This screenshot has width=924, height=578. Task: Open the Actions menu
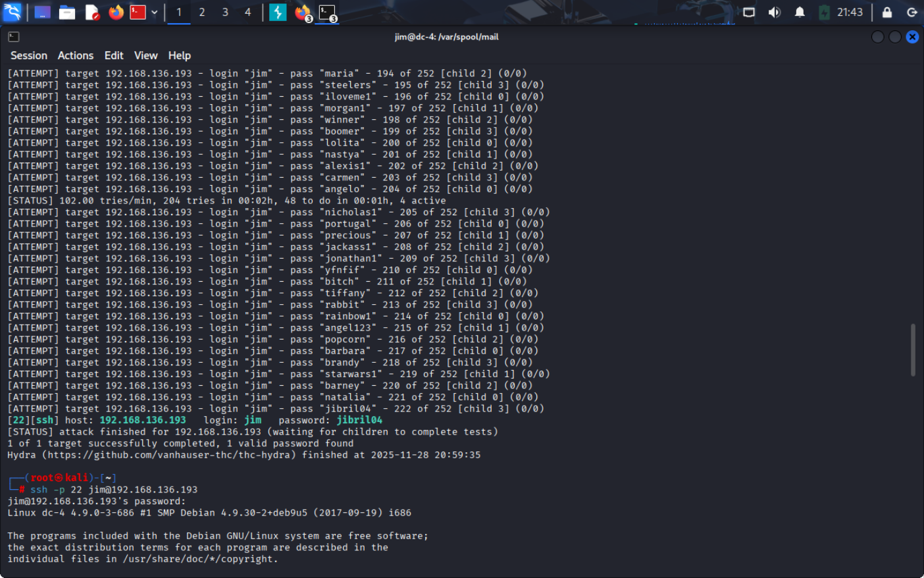[76, 56]
